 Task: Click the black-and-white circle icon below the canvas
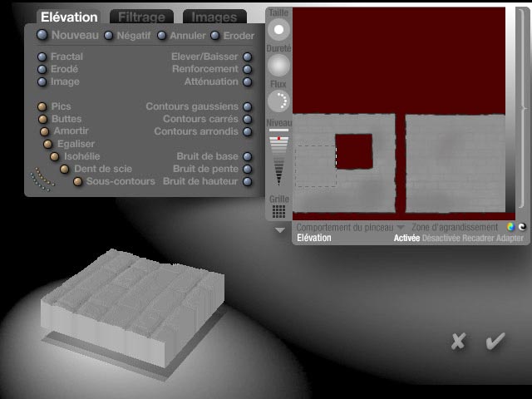(522, 227)
